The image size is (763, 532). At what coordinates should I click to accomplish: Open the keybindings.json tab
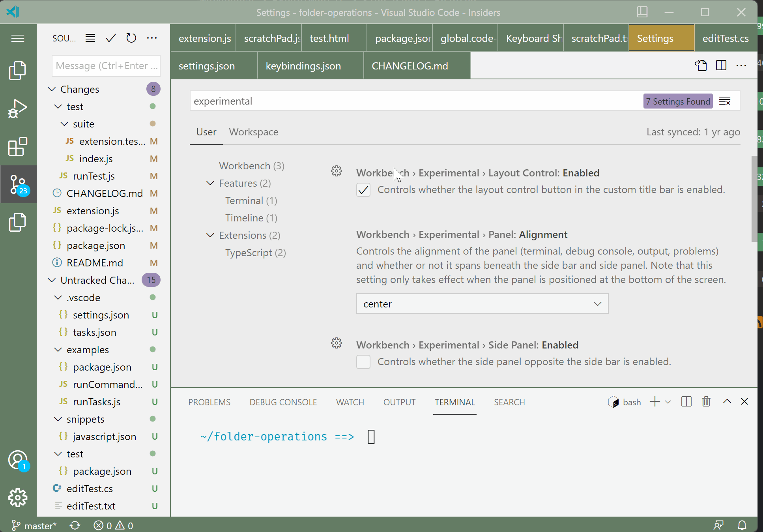310,66
